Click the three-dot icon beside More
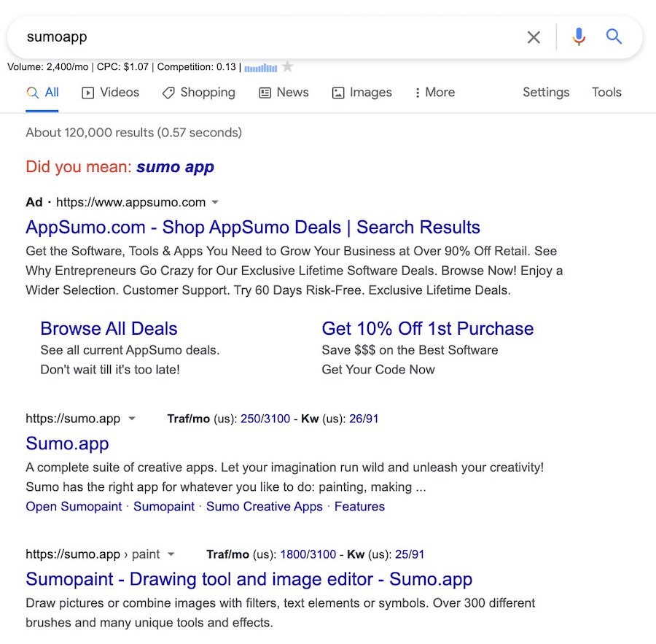 coord(417,93)
